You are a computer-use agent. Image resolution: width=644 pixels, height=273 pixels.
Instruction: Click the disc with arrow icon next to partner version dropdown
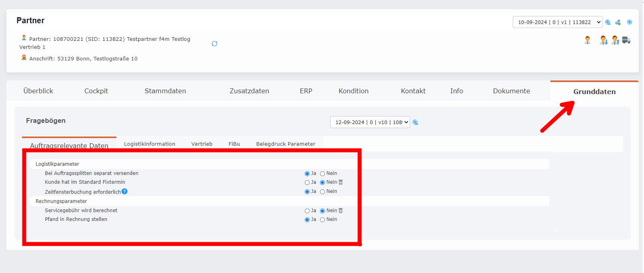[608, 22]
